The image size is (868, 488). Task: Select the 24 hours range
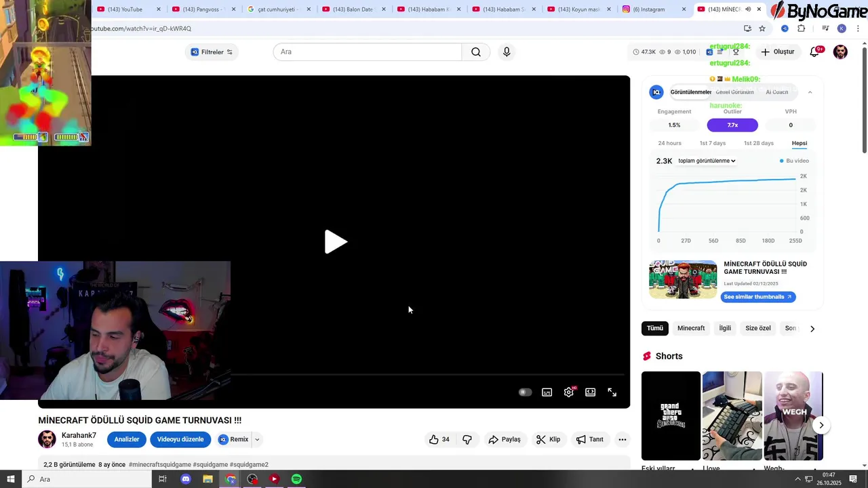coord(669,143)
